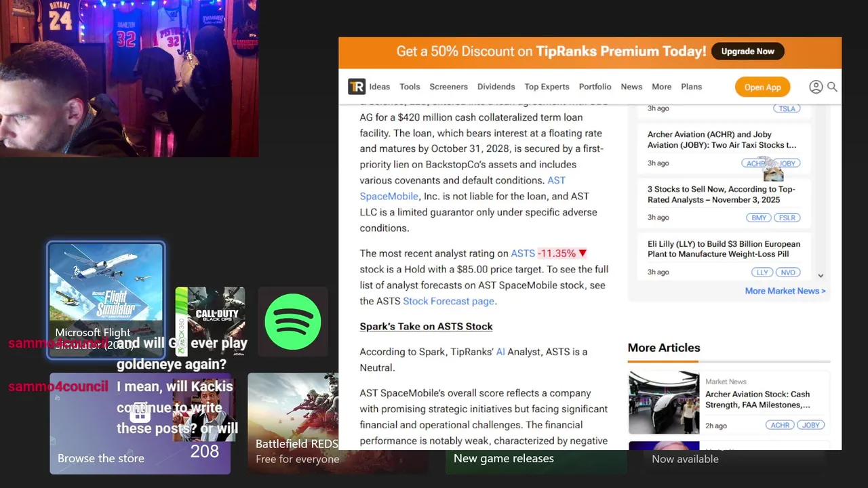Click the AI link in Spark paragraph
This screenshot has height=488, width=868.
[x=500, y=352]
